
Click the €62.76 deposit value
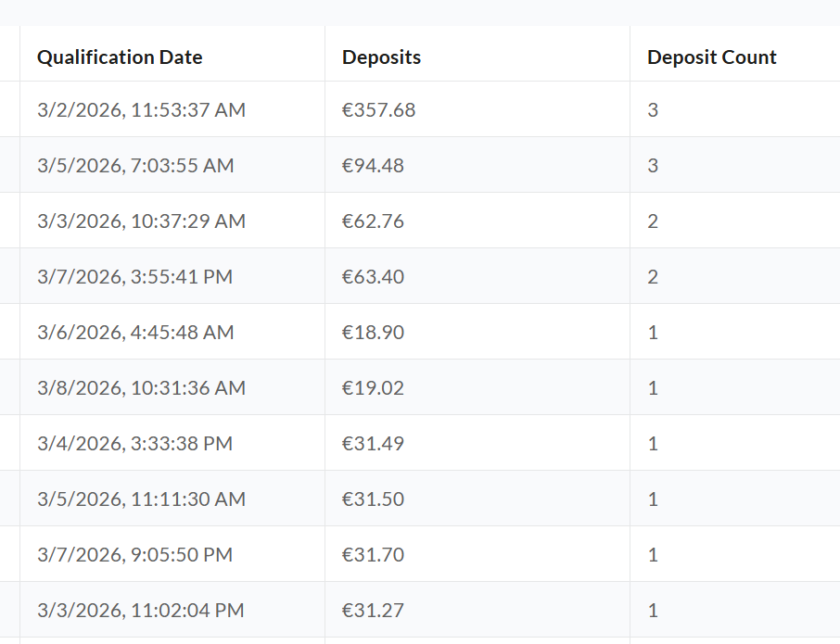373,221
